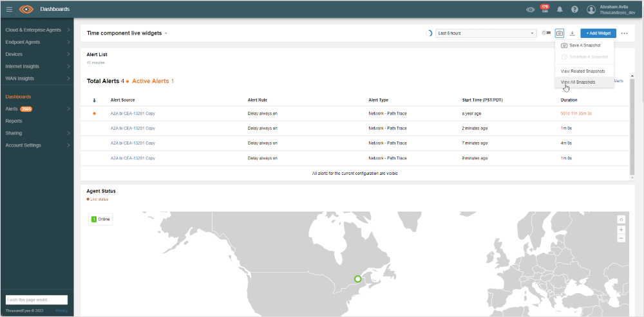The width and height of the screenshot is (644, 317).
Task: Click the eye views icon in header
Action: tap(531, 10)
